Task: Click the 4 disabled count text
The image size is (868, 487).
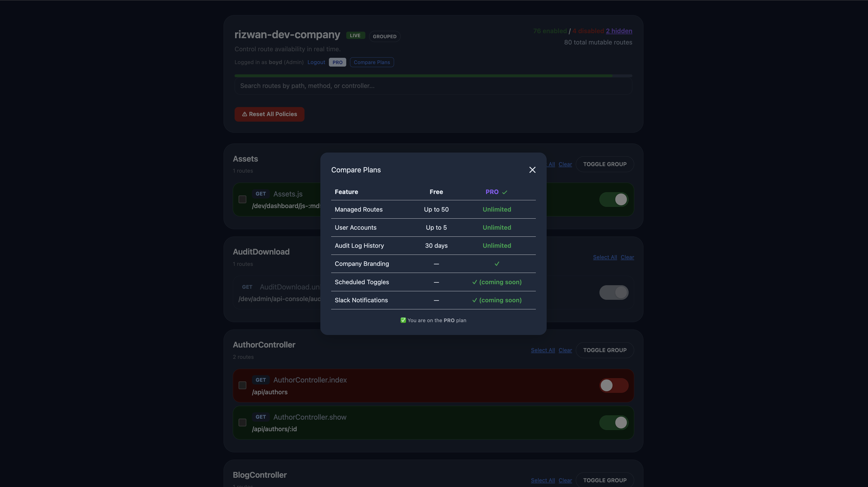Action: (x=588, y=31)
